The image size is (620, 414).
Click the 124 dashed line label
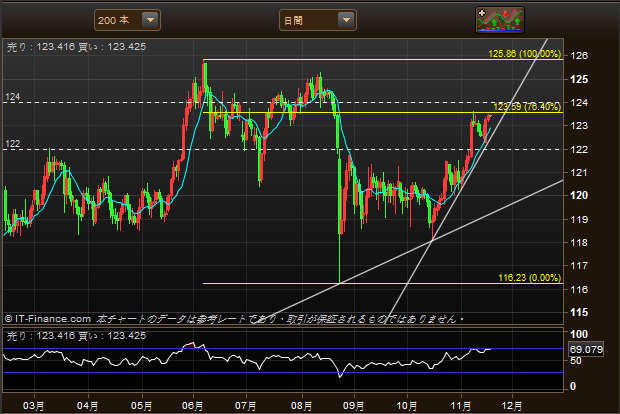pyautogui.click(x=13, y=97)
